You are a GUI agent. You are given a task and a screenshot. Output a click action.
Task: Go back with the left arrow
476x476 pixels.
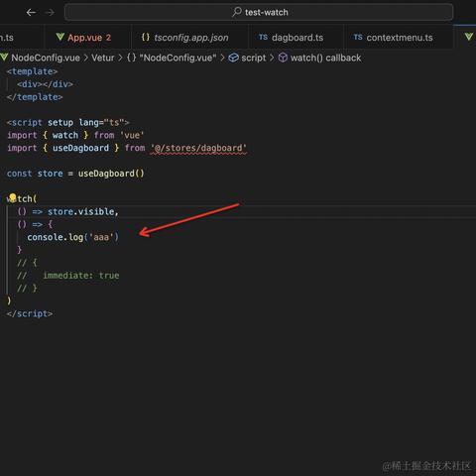pyautogui.click(x=31, y=13)
